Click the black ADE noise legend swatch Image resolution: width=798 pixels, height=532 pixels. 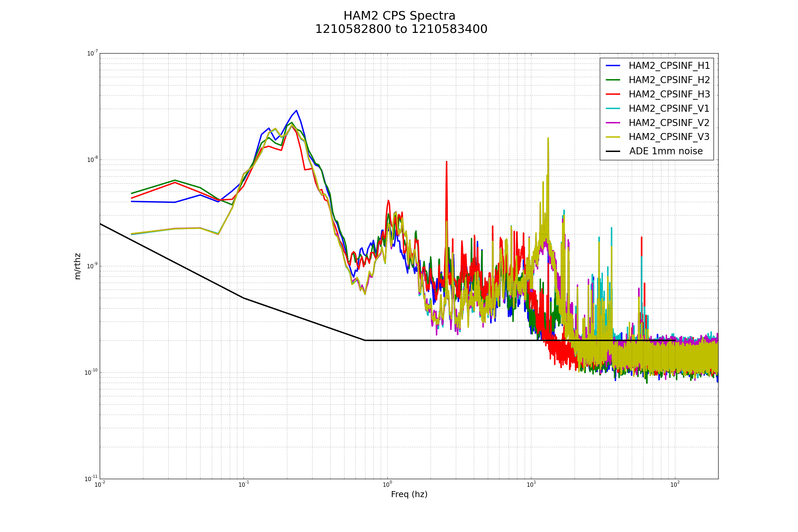[613, 151]
